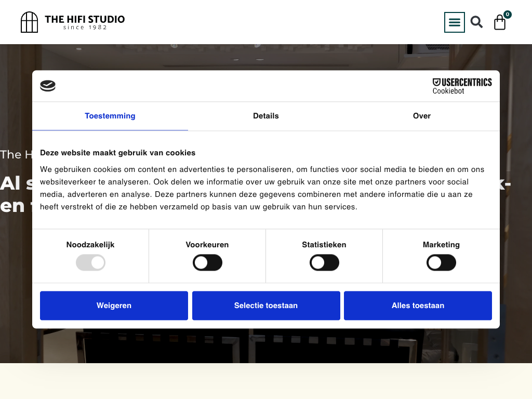Toggle the Noodzakelijk cookies switch

click(90, 262)
